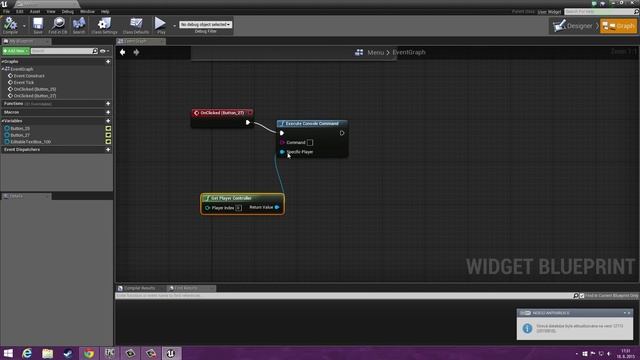
Task: Open the Play options dropdown arrow
Action: (x=174, y=26)
